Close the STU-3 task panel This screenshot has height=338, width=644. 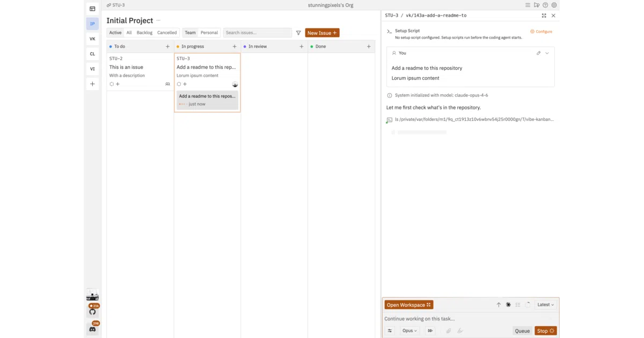click(x=553, y=16)
